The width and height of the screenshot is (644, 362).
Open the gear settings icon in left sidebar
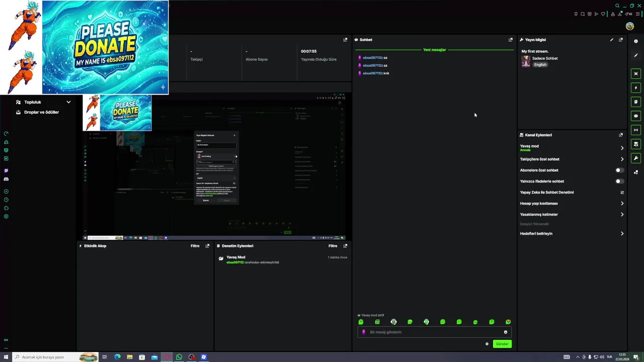pyautogui.click(x=6, y=217)
